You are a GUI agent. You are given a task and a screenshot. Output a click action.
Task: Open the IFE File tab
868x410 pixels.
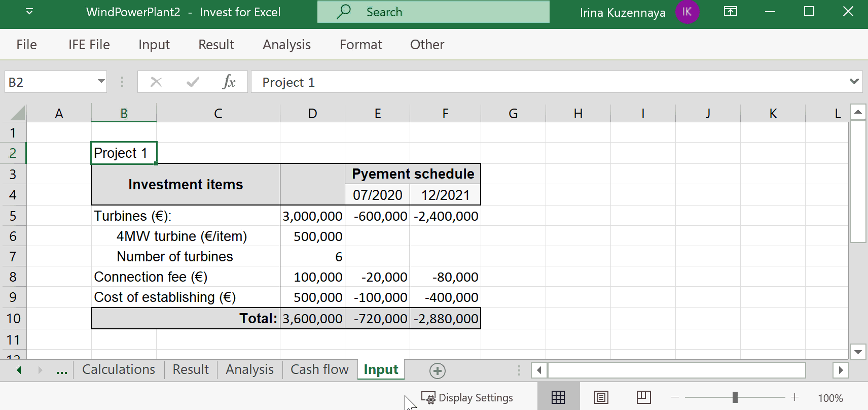tap(89, 45)
